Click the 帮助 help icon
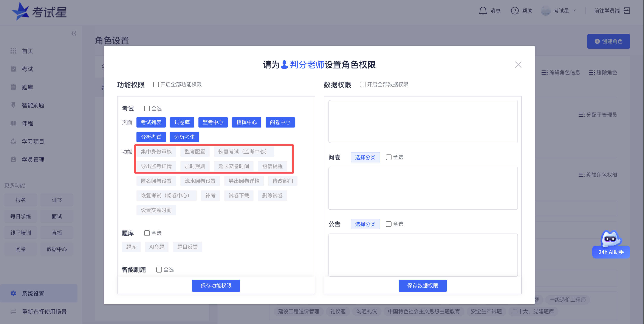This screenshot has height=324, width=644. tap(515, 11)
